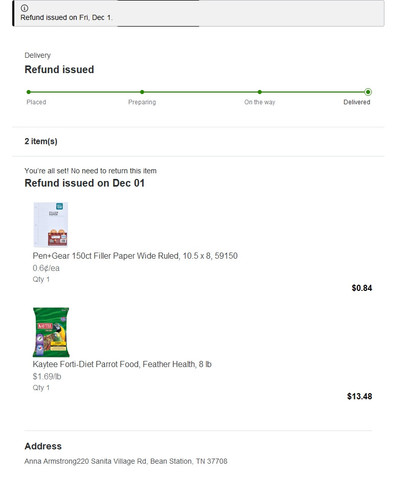
Task: Click the Pen+Gear 150ct Filler Paper title
Action: (x=135, y=256)
